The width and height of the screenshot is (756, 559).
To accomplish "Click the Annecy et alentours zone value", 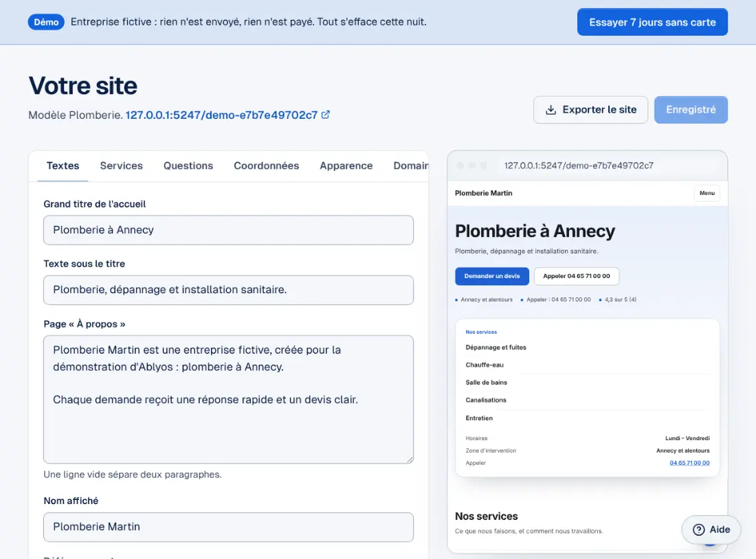I will point(682,451).
